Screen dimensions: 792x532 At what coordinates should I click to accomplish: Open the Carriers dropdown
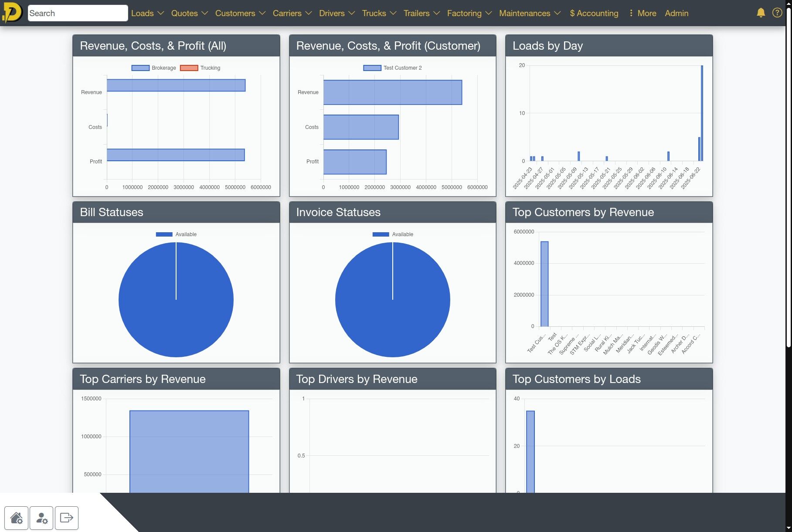click(292, 13)
